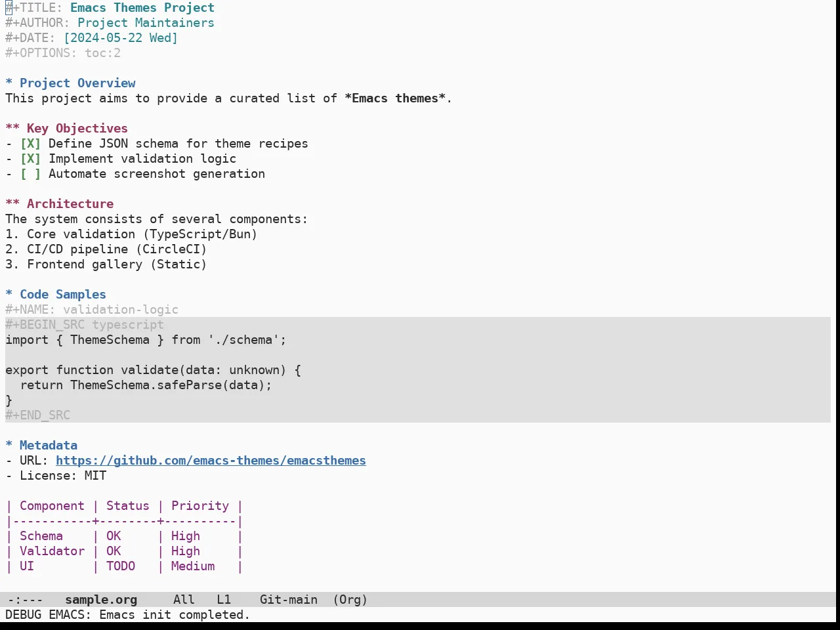This screenshot has width=840, height=630.
Task: Click the '-:---' buffer status flags
Action: 26,600
